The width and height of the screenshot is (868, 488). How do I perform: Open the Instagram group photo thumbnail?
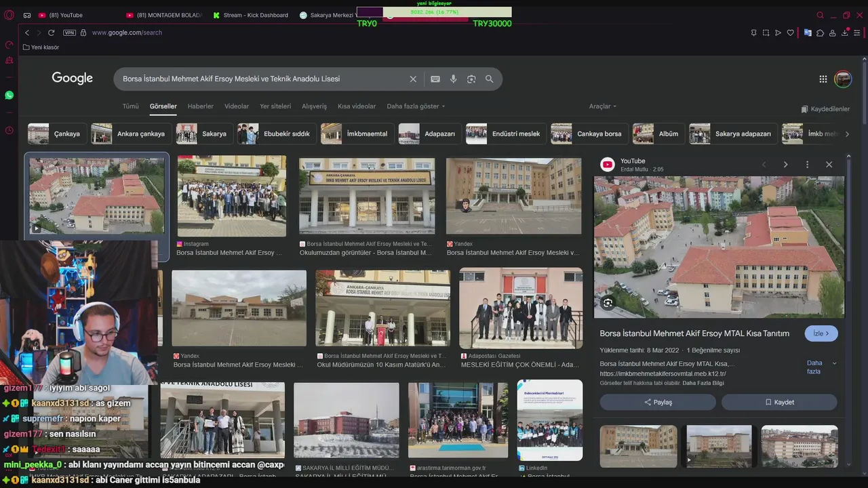[x=232, y=196]
